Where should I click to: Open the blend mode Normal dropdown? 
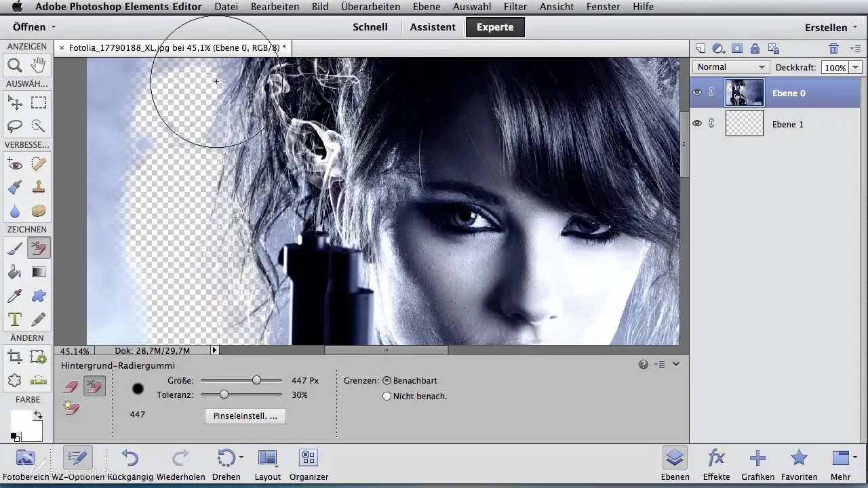click(x=731, y=67)
